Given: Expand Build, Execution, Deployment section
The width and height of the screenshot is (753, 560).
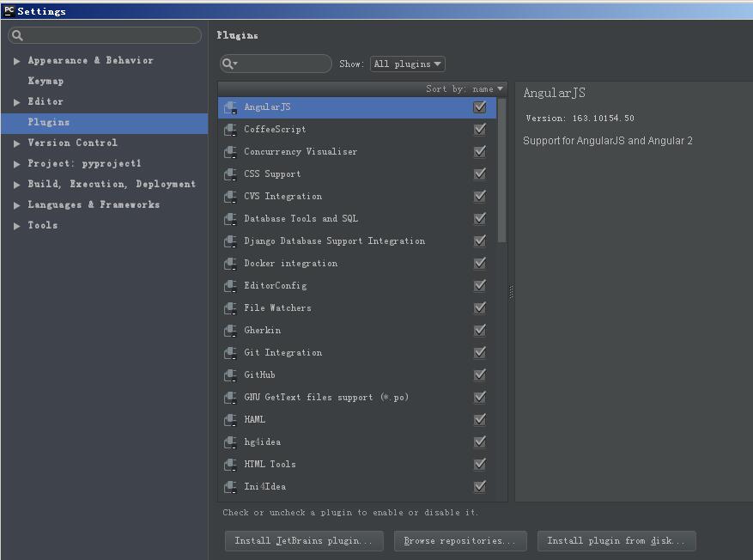Looking at the screenshot, I should [x=17, y=185].
